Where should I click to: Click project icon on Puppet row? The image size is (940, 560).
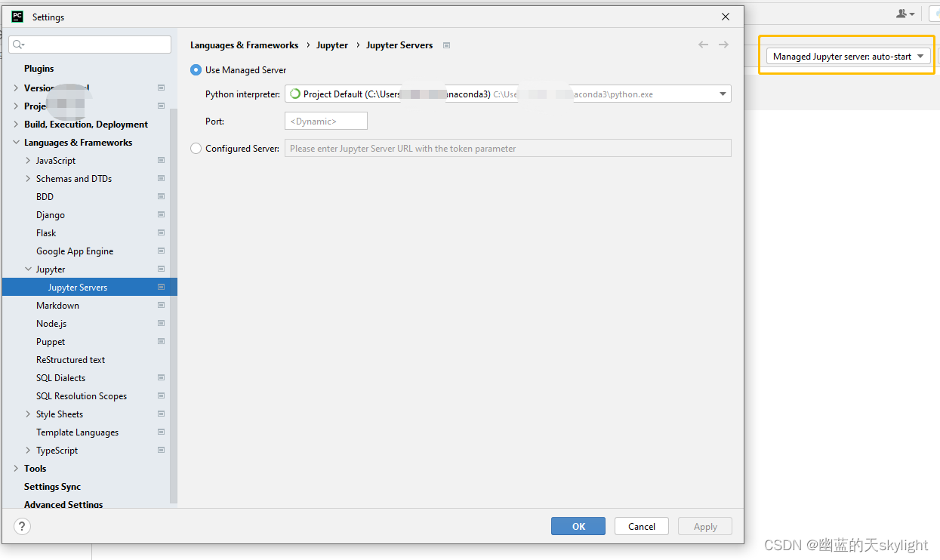[x=161, y=342]
